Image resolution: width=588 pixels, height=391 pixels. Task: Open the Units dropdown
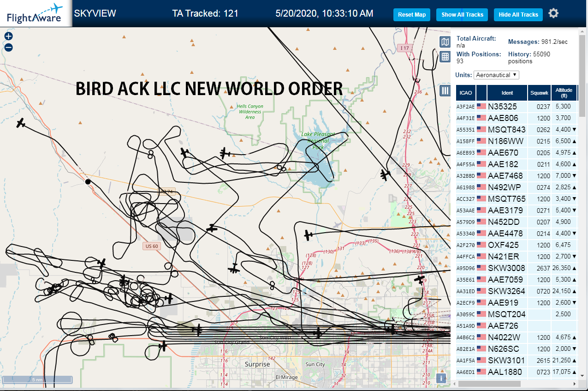pyautogui.click(x=496, y=75)
